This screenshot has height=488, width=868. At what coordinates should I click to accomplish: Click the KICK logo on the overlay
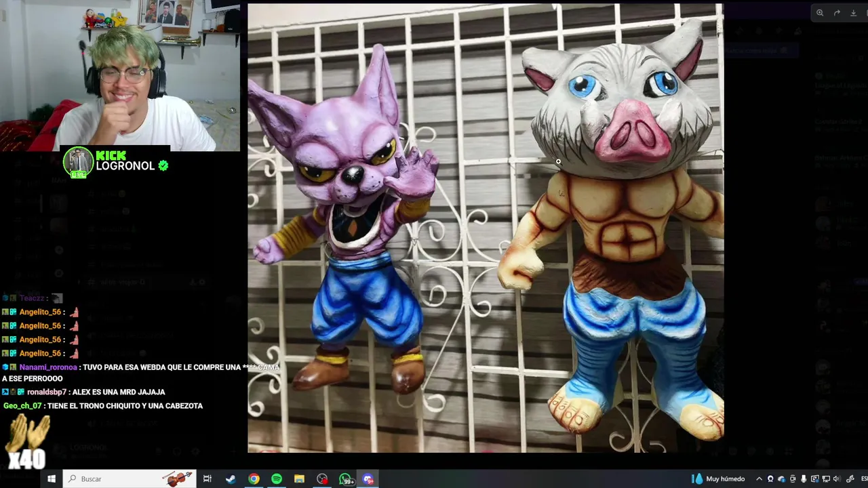point(111,155)
